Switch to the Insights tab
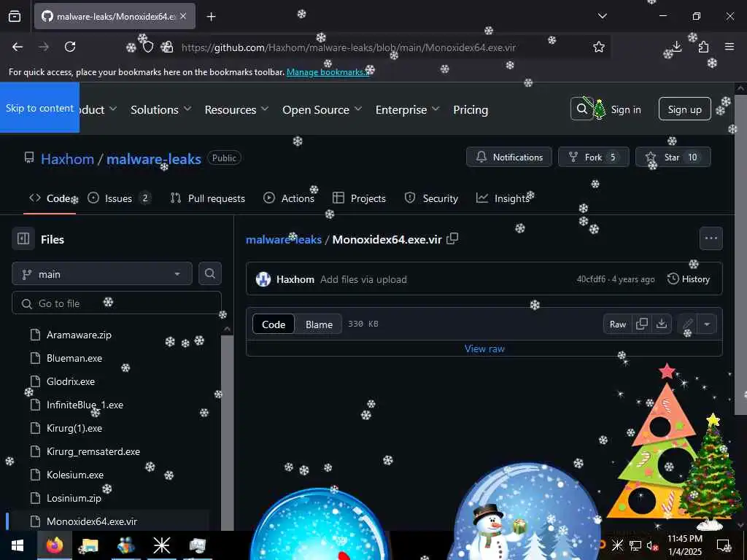This screenshot has height=560, width=747. pyautogui.click(x=503, y=198)
